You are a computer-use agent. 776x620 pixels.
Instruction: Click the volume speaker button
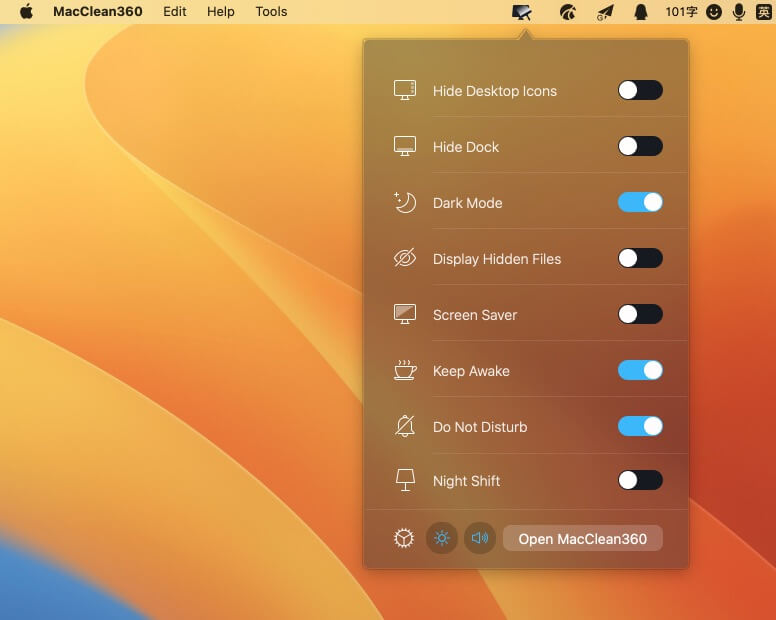click(480, 538)
